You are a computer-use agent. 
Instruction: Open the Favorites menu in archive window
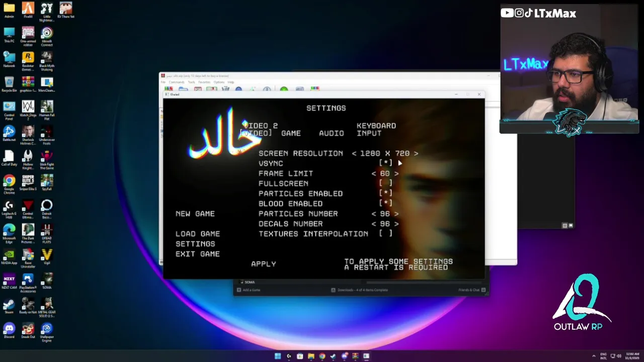click(204, 82)
